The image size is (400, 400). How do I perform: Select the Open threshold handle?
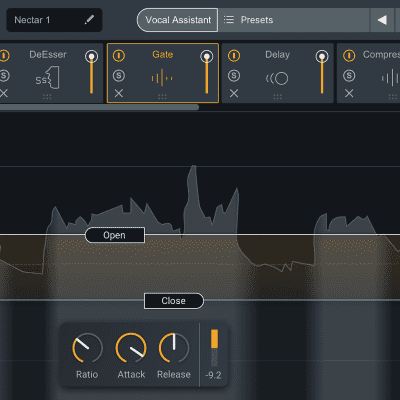115,235
